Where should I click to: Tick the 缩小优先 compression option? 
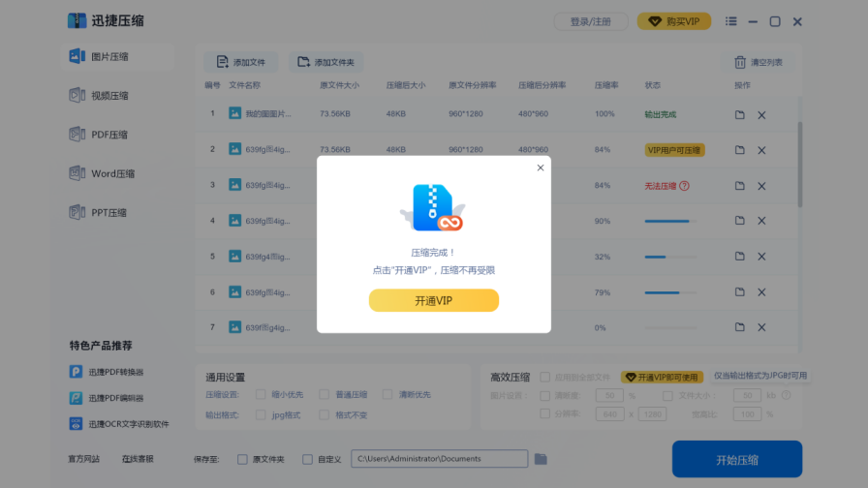click(262, 395)
